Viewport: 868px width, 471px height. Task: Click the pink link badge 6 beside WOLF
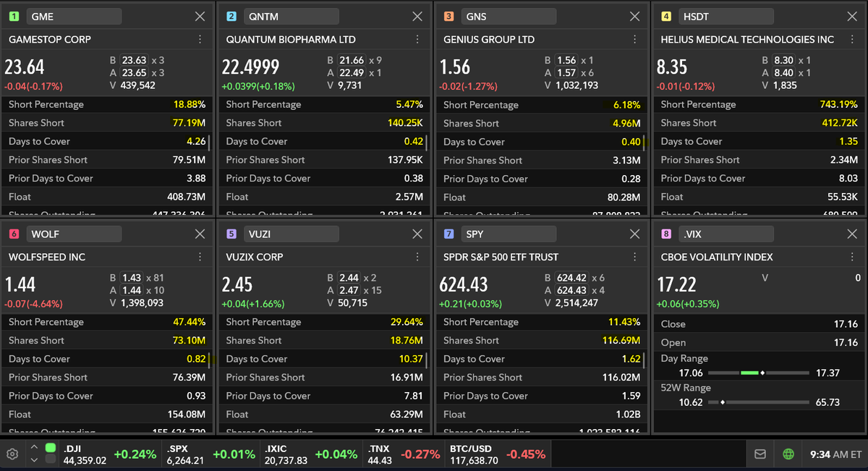point(14,234)
